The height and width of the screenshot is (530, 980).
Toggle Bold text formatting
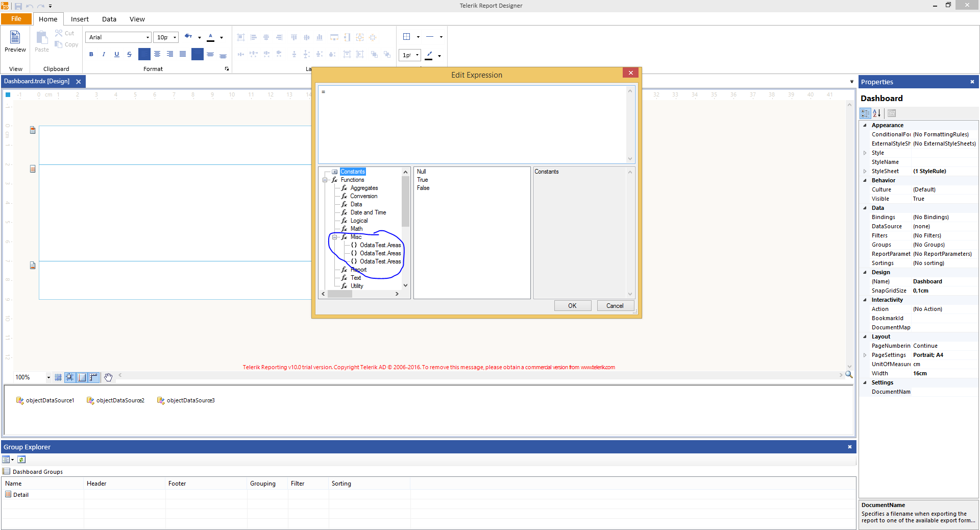91,54
